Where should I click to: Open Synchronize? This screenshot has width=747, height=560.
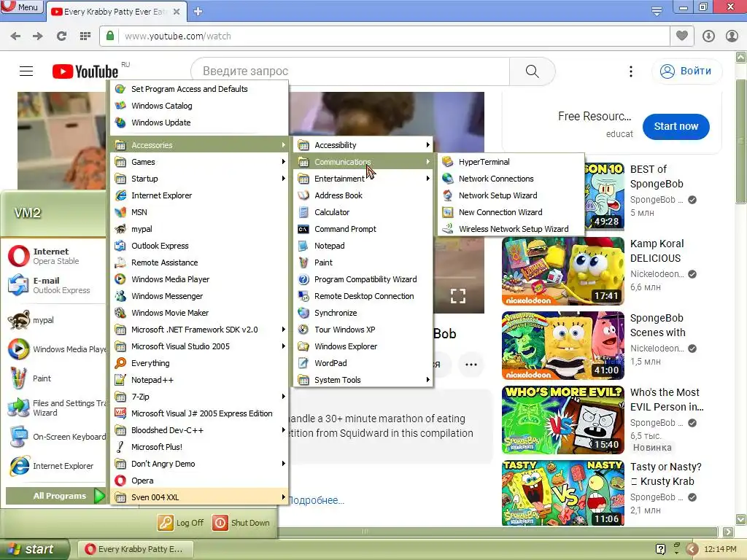(363, 313)
